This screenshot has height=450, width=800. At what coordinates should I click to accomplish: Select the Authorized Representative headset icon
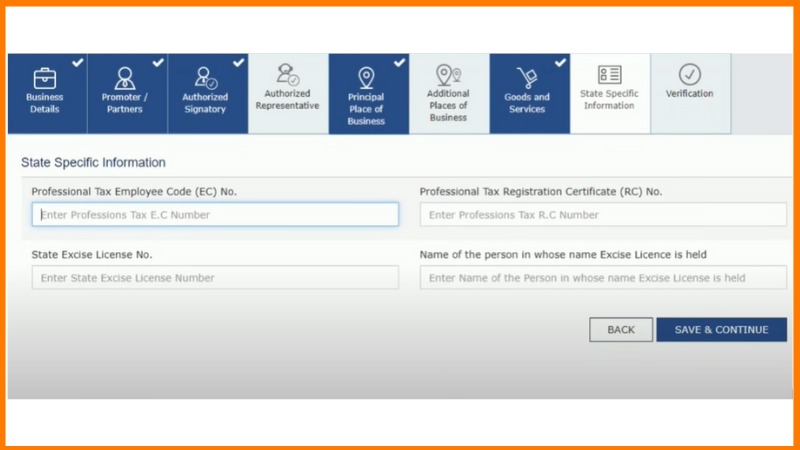(x=287, y=74)
